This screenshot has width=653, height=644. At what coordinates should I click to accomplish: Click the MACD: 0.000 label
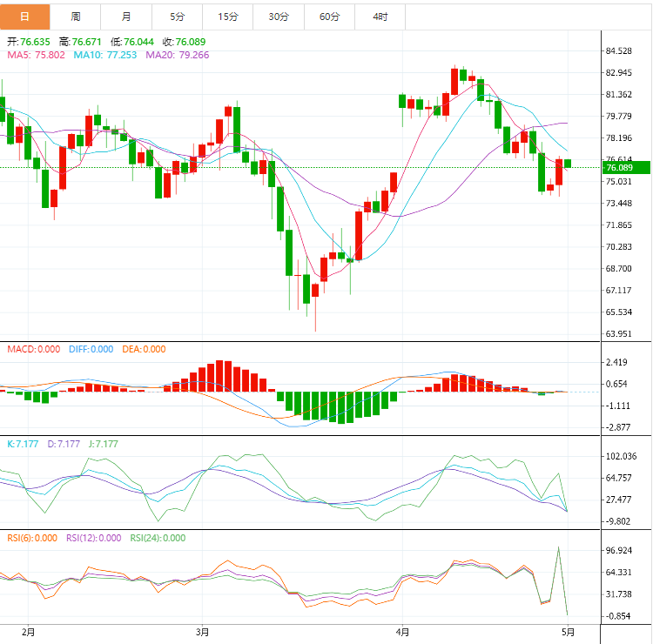(34, 349)
